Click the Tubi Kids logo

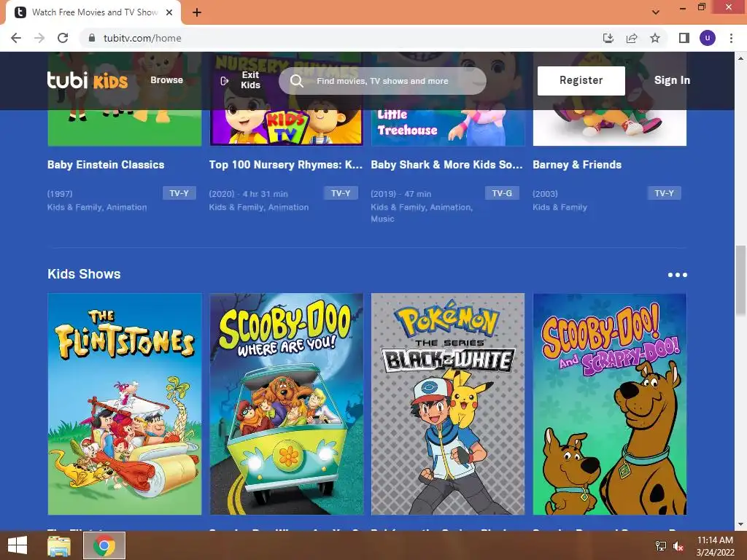[x=88, y=80]
